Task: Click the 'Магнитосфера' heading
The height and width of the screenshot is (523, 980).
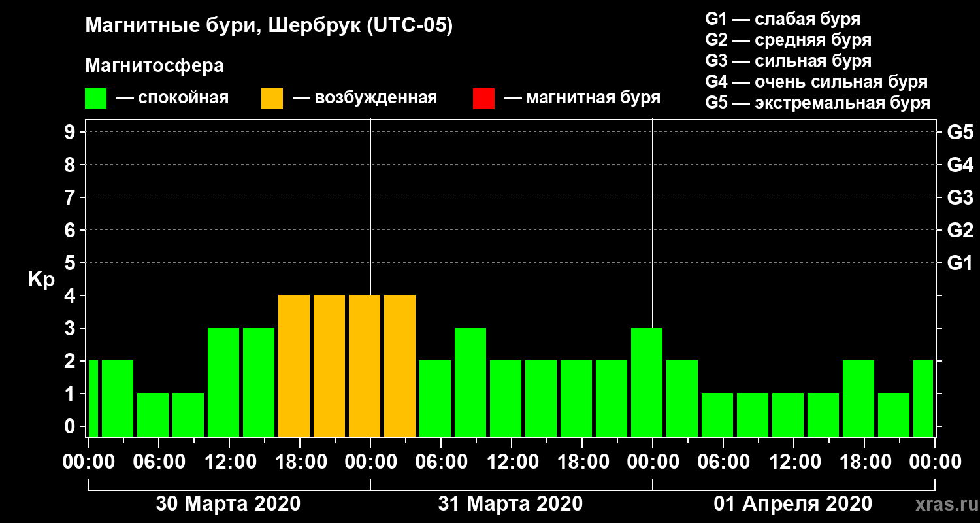Action: pos(154,66)
